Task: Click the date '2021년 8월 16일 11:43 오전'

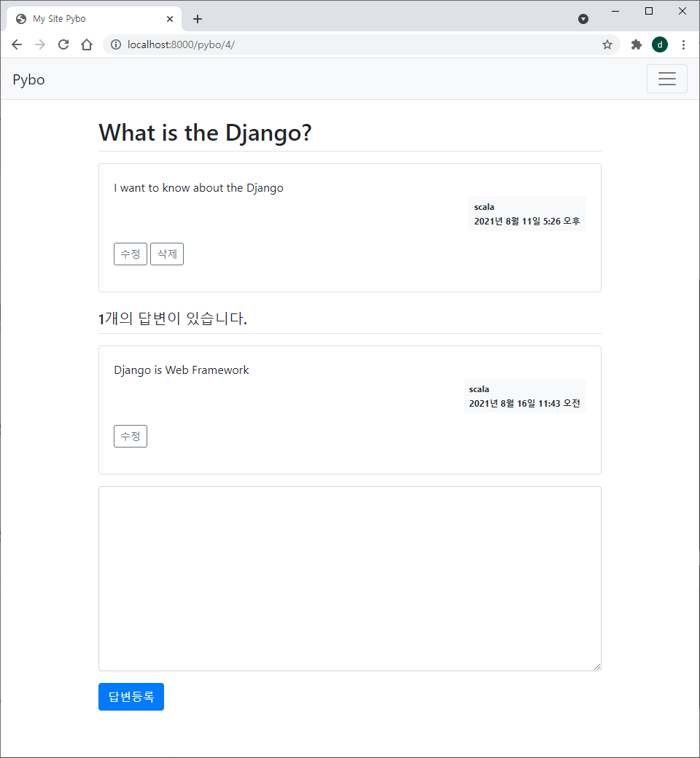Action: (524, 404)
